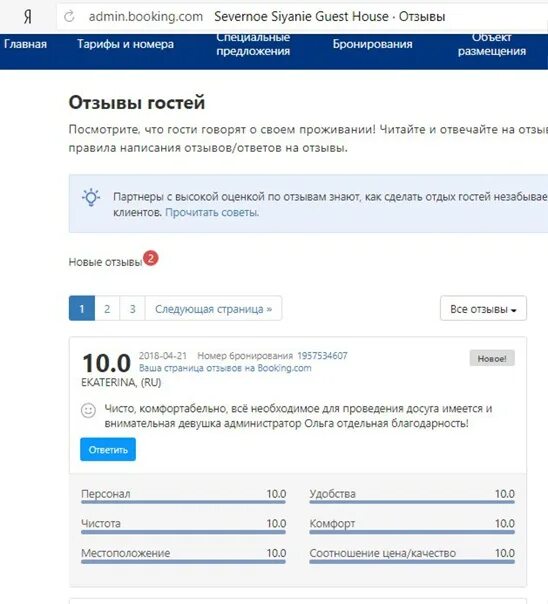Click the Новые отзывы label
The width and height of the screenshot is (548, 604).
[105, 262]
